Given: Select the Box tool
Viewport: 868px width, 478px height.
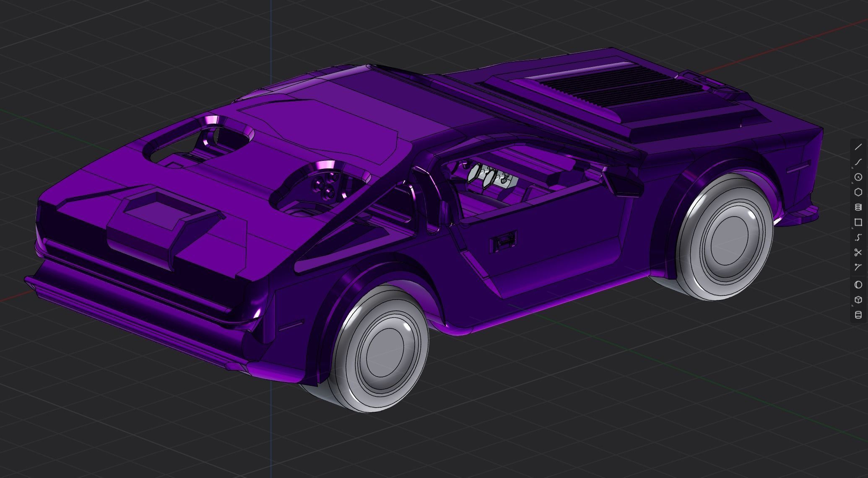Looking at the screenshot, I should 858,300.
